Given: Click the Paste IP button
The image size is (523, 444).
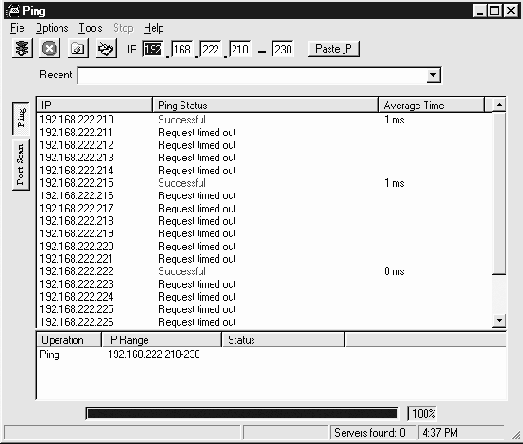Looking at the screenshot, I should point(334,49).
